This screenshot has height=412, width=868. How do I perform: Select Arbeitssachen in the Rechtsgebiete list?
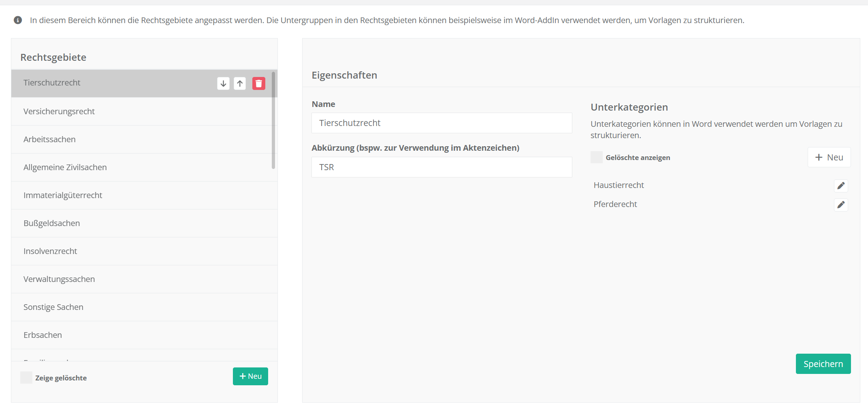click(49, 139)
